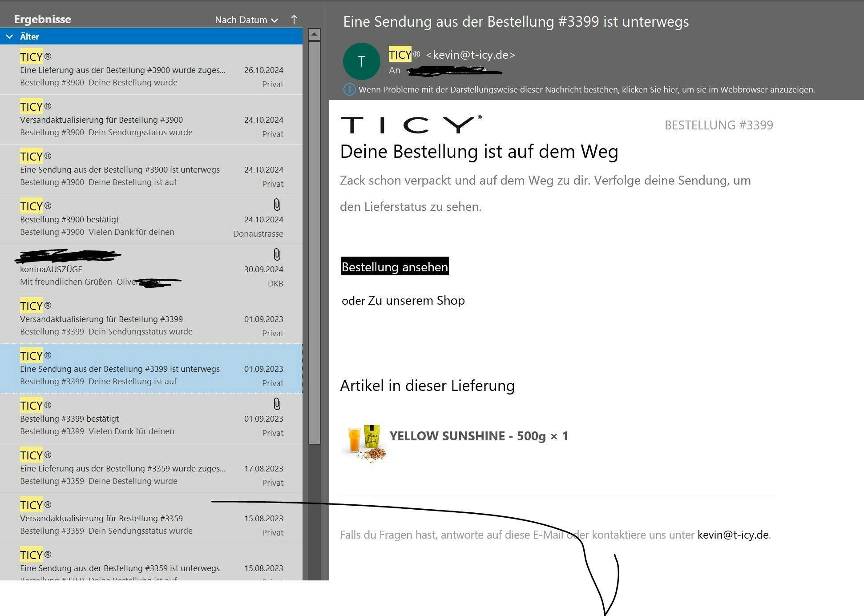Open email Eine Lieferung aus der Bestellung #3900

tap(151, 70)
